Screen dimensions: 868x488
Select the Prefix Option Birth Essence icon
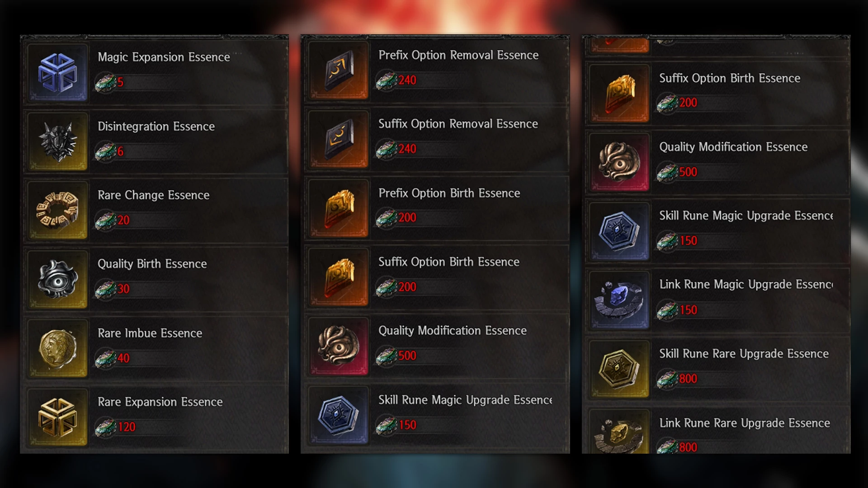pos(339,208)
